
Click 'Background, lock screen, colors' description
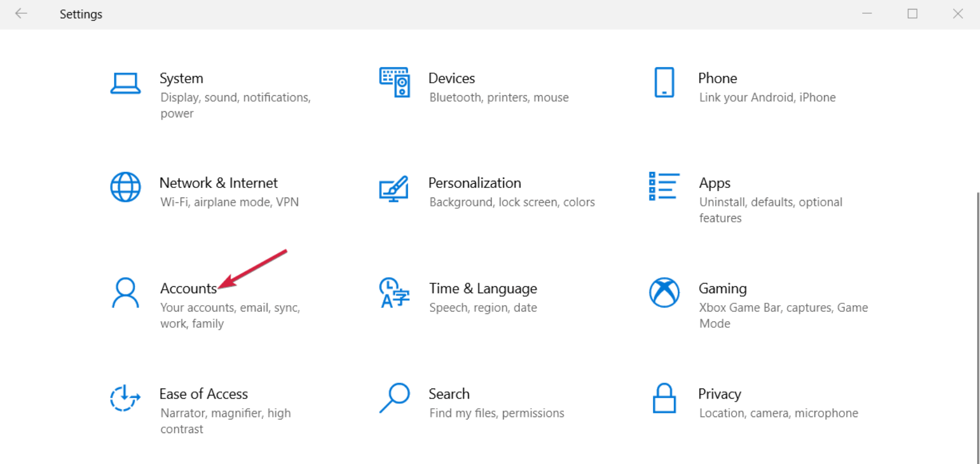coord(512,202)
